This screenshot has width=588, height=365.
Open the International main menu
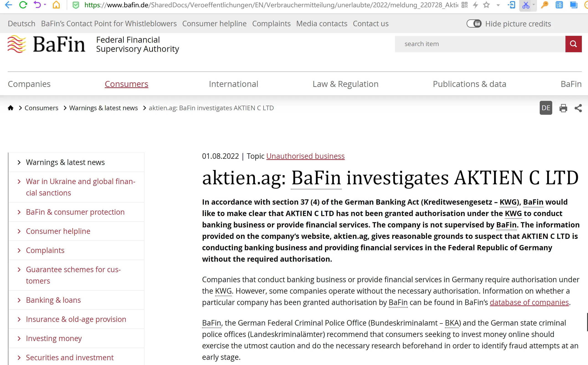point(233,84)
